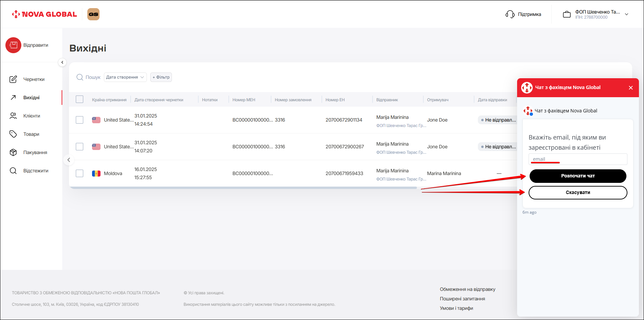
Task: Check the row for shipment 20700672901134
Action: click(80, 120)
